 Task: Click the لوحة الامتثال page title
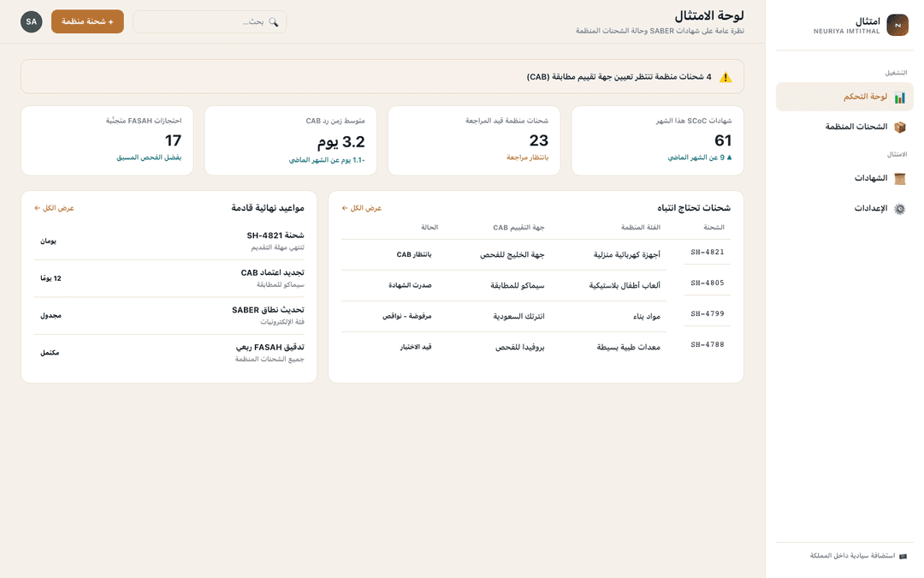coord(709,15)
